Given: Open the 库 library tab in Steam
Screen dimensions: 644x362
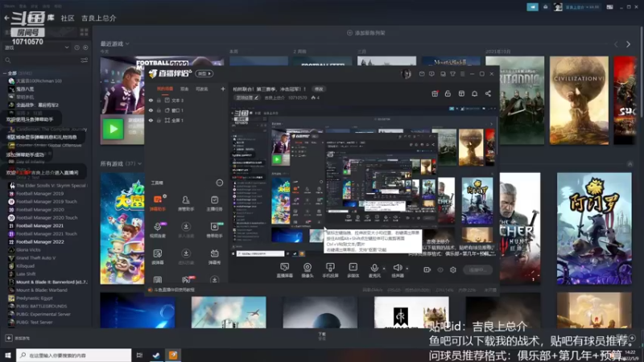Looking at the screenshot, I should click(51, 18).
